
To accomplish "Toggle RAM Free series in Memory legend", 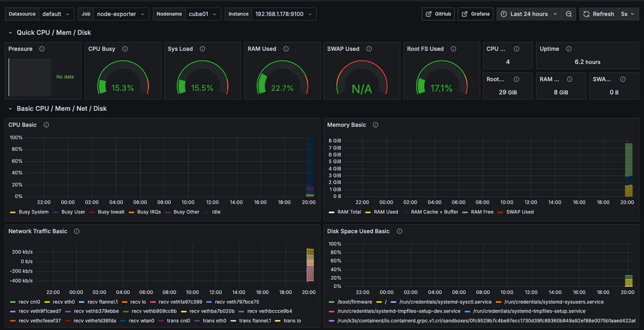I will [482, 212].
